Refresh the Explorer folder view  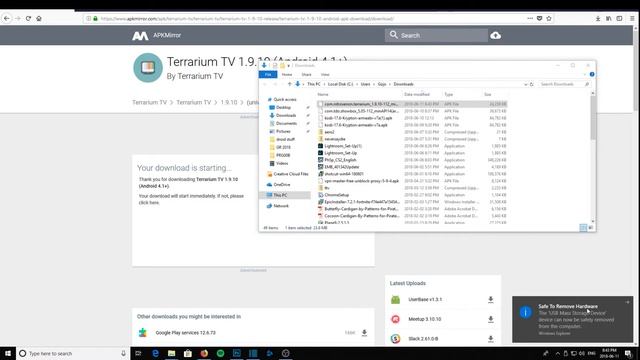(x=531, y=84)
